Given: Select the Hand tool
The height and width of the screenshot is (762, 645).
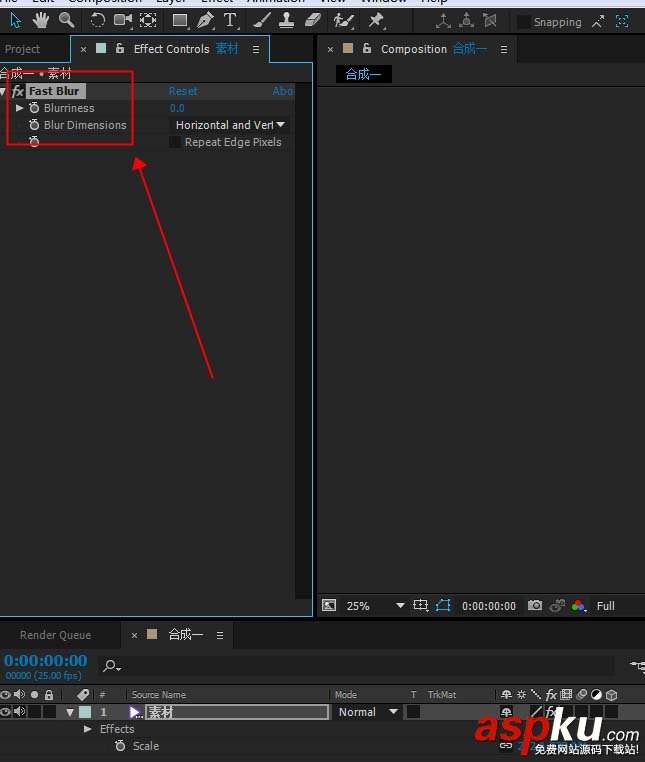Looking at the screenshot, I should click(41, 20).
